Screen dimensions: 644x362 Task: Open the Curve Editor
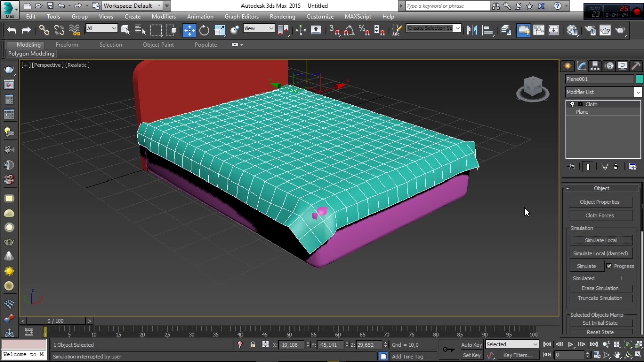[539, 30]
